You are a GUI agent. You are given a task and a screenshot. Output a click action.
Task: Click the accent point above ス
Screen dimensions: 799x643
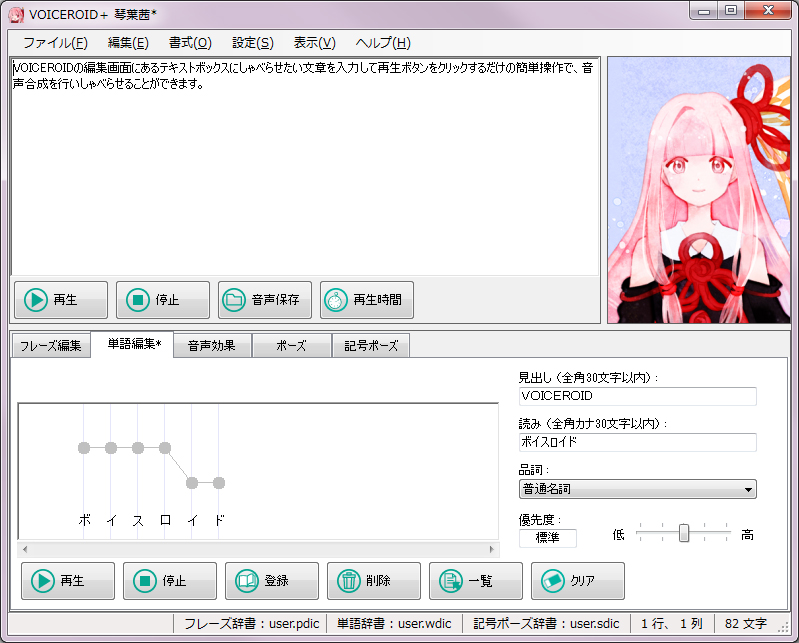(x=138, y=448)
